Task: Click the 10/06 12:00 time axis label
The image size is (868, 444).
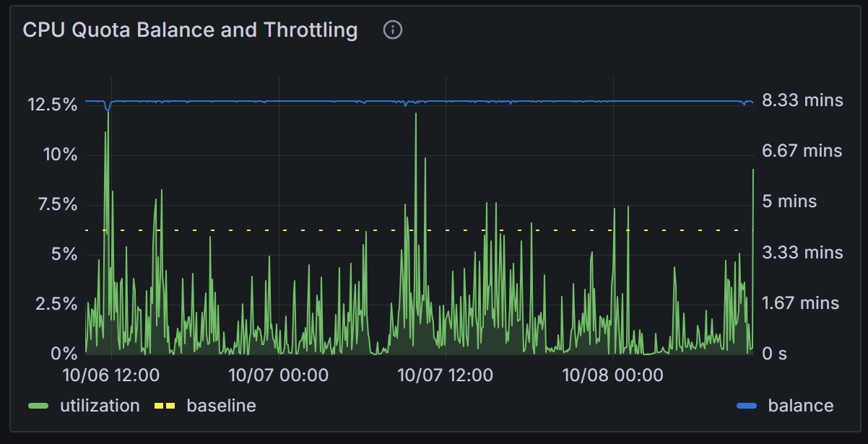Action: [111, 375]
